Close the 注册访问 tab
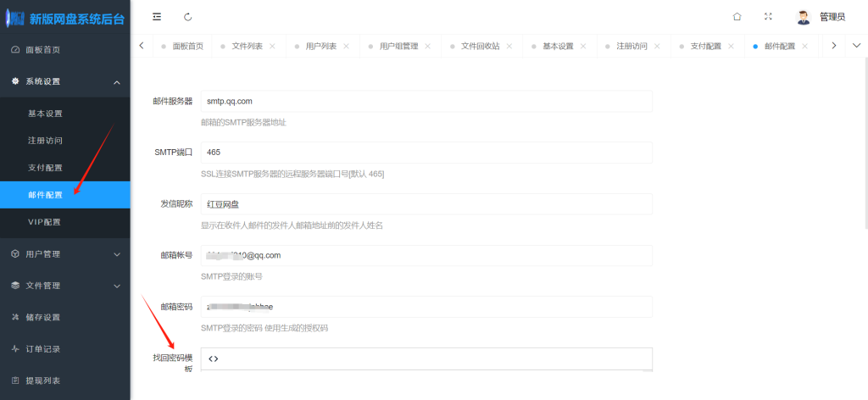Viewport: 868px width, 400px height. tap(657, 47)
